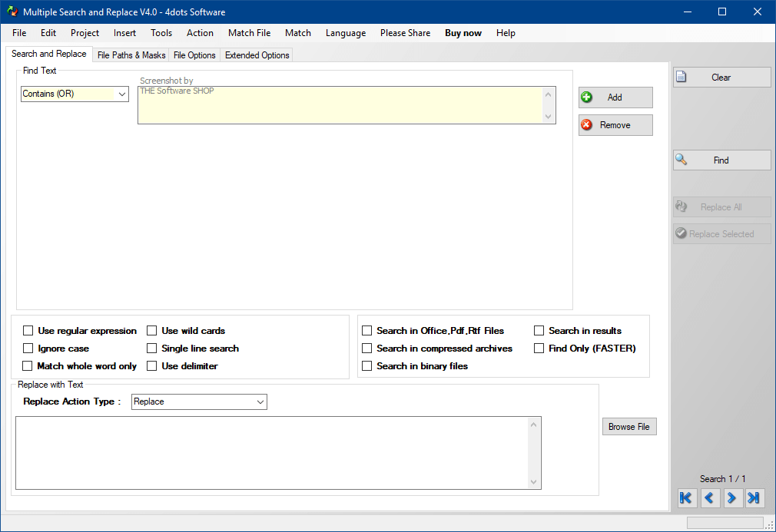Click the red Remove icon
This screenshot has width=776, height=532.
(x=587, y=125)
